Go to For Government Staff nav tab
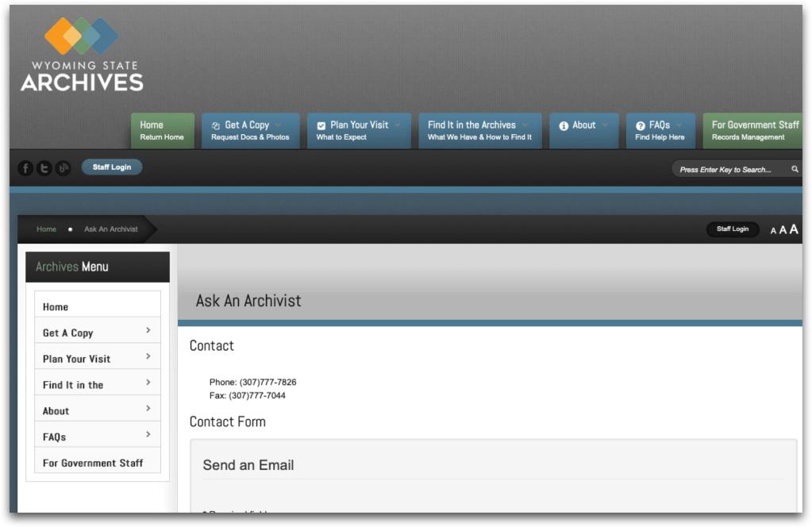Screen dimensions: 812x527 pyautogui.click(x=752, y=130)
